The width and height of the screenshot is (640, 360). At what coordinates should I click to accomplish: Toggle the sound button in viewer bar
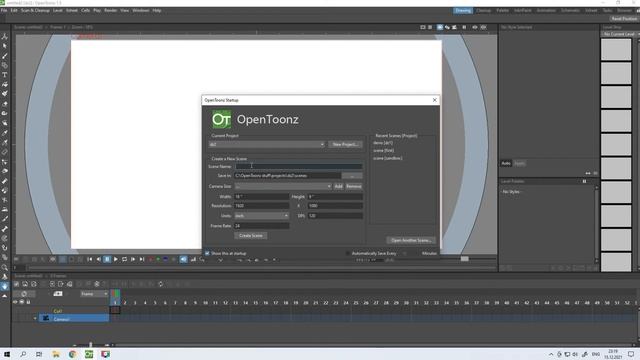184,259
